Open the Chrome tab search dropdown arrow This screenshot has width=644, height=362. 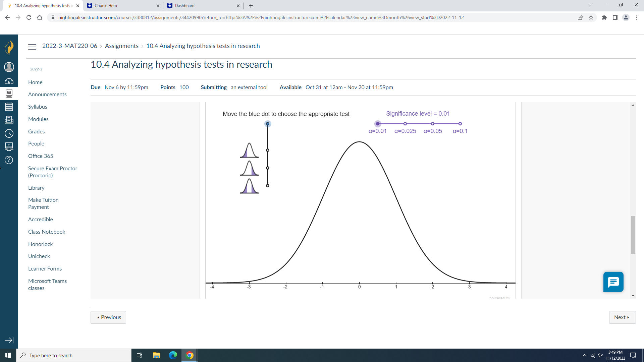[590, 5]
